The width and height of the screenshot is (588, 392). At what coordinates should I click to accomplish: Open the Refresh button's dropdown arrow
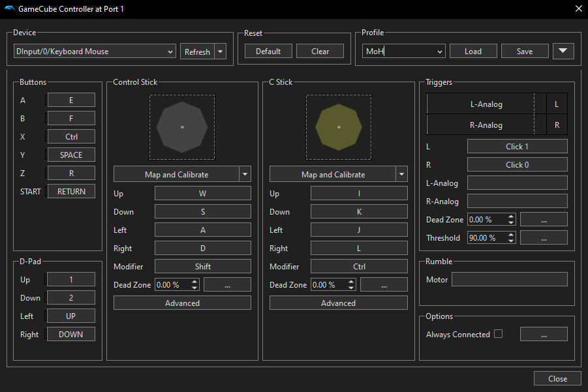221,52
